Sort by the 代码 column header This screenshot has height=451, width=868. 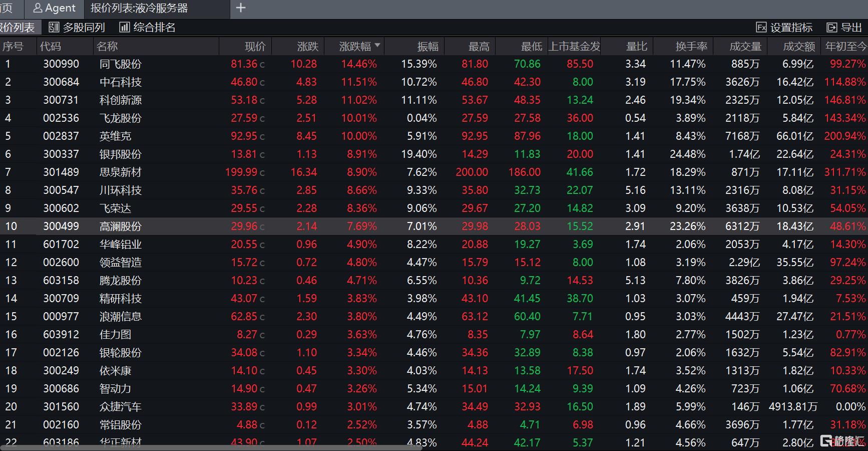click(51, 47)
